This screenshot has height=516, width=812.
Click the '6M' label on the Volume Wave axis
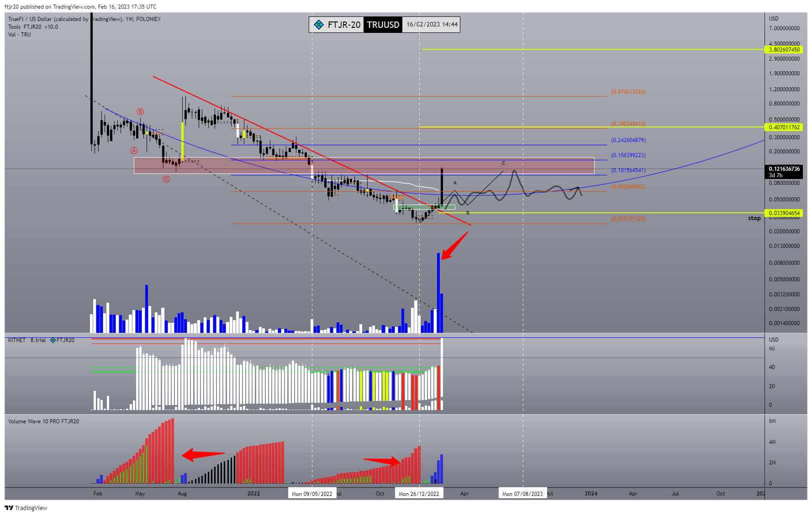click(772, 421)
